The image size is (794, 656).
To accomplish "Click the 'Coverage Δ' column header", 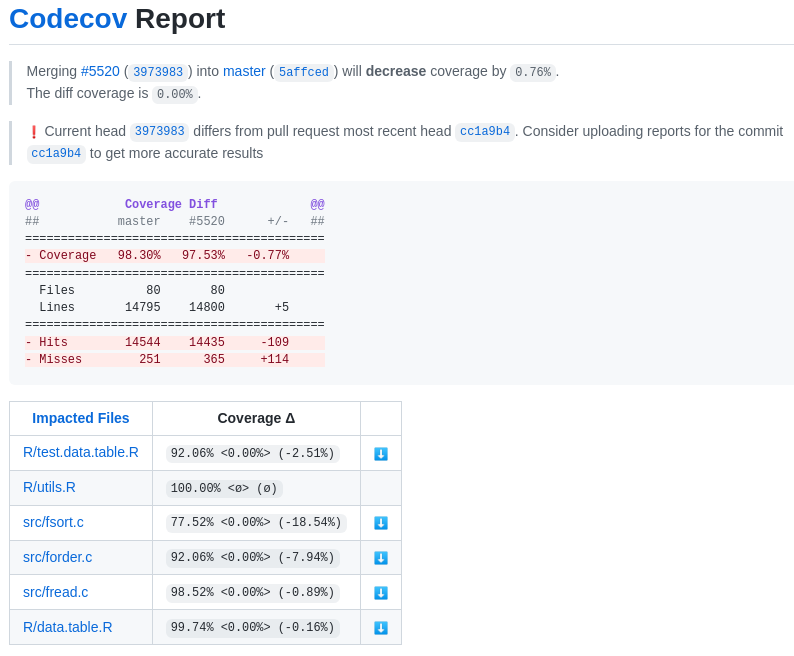I will click(256, 418).
